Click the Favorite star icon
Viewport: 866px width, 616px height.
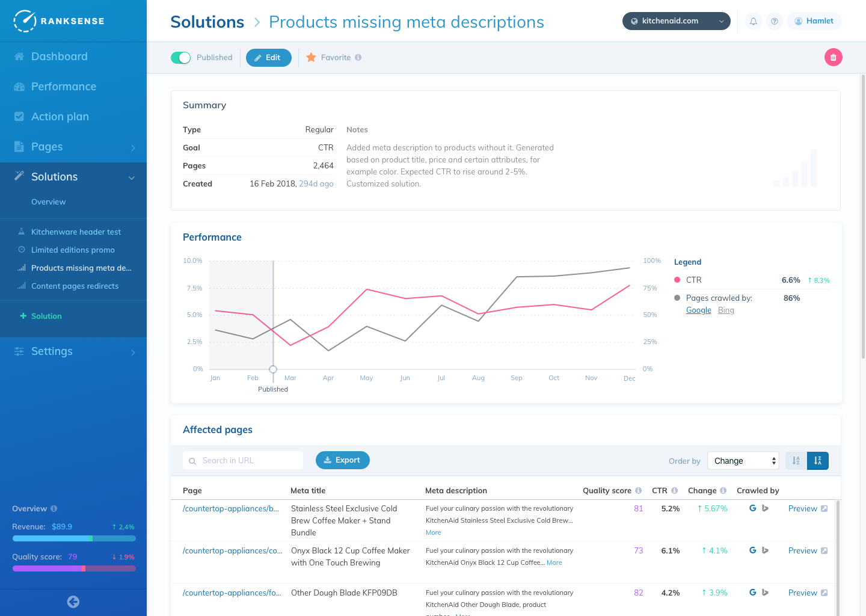coord(311,57)
